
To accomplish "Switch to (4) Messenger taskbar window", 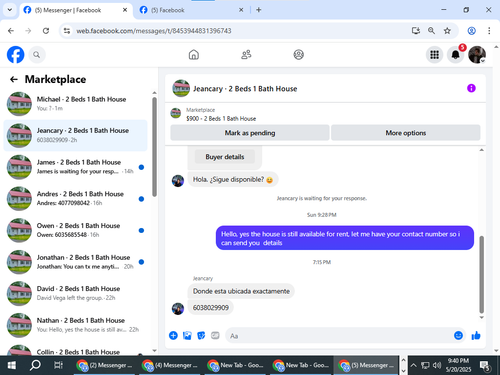I will (170, 365).
